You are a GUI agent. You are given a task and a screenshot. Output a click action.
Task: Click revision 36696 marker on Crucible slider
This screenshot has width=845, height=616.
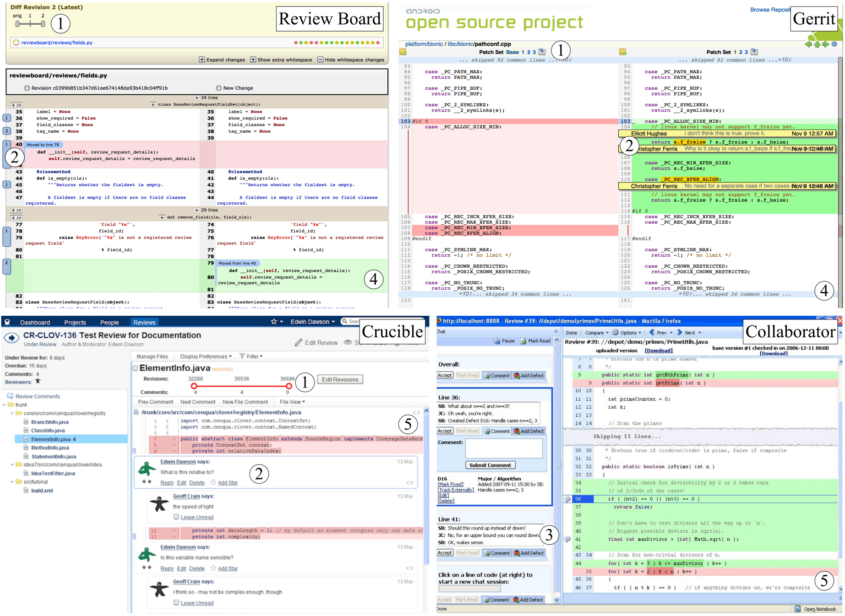pos(289,386)
